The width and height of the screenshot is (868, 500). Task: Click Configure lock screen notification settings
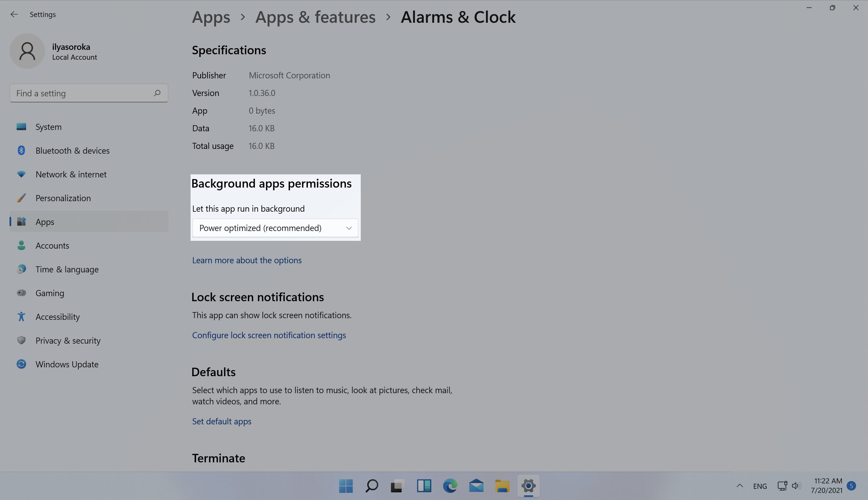tap(269, 335)
